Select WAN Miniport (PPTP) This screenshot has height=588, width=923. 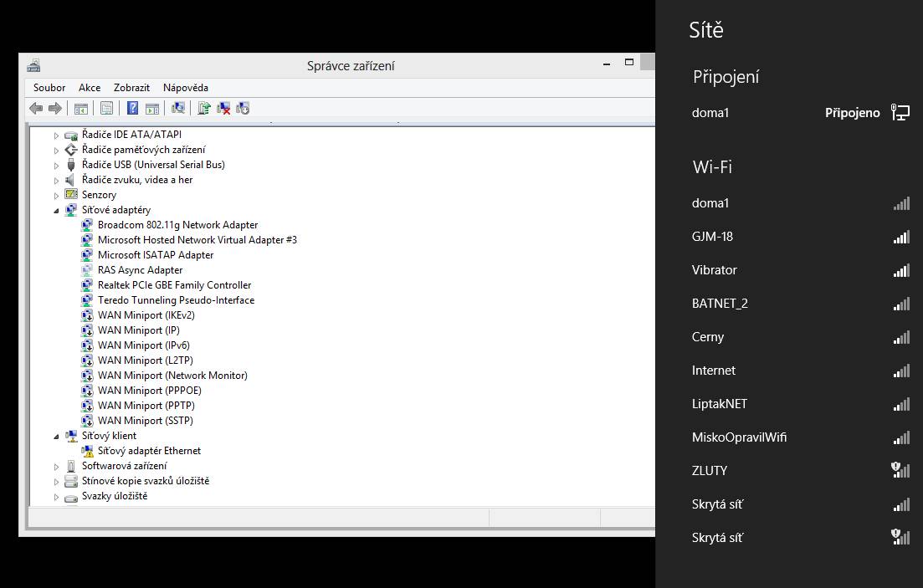tap(146, 406)
